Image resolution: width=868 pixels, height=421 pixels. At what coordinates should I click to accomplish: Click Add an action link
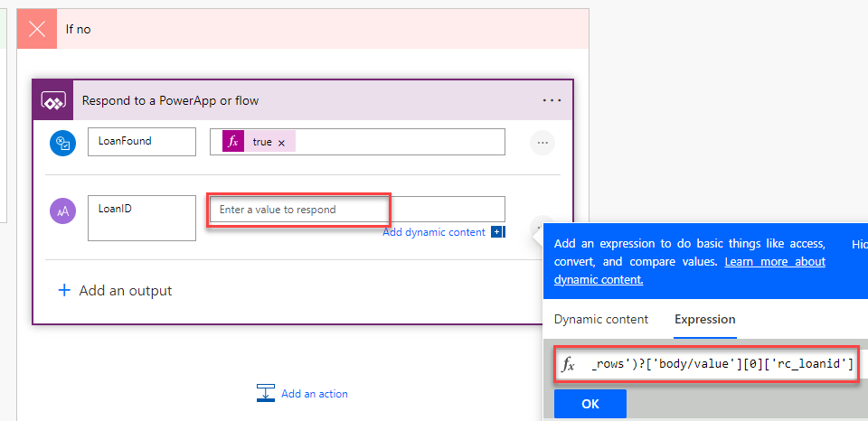pyautogui.click(x=315, y=394)
